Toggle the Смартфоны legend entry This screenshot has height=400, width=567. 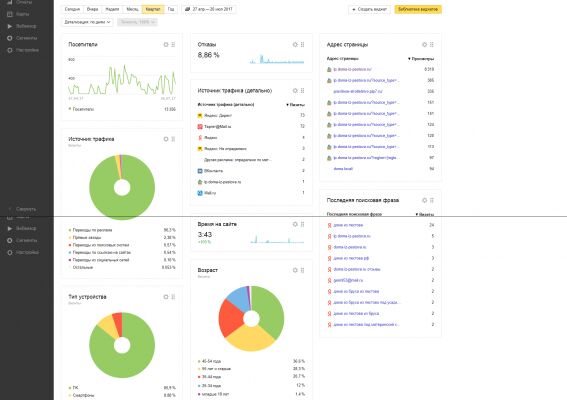click(x=81, y=395)
